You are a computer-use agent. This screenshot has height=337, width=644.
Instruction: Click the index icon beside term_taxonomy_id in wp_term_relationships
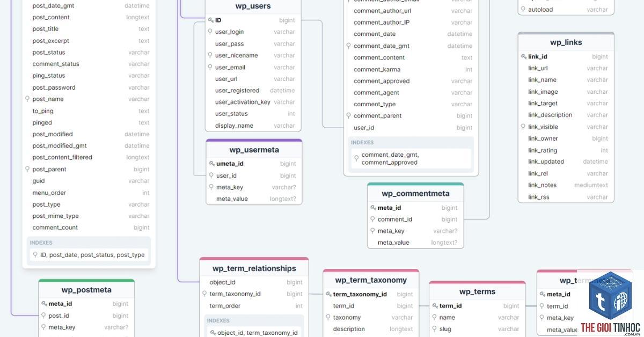pos(204,294)
